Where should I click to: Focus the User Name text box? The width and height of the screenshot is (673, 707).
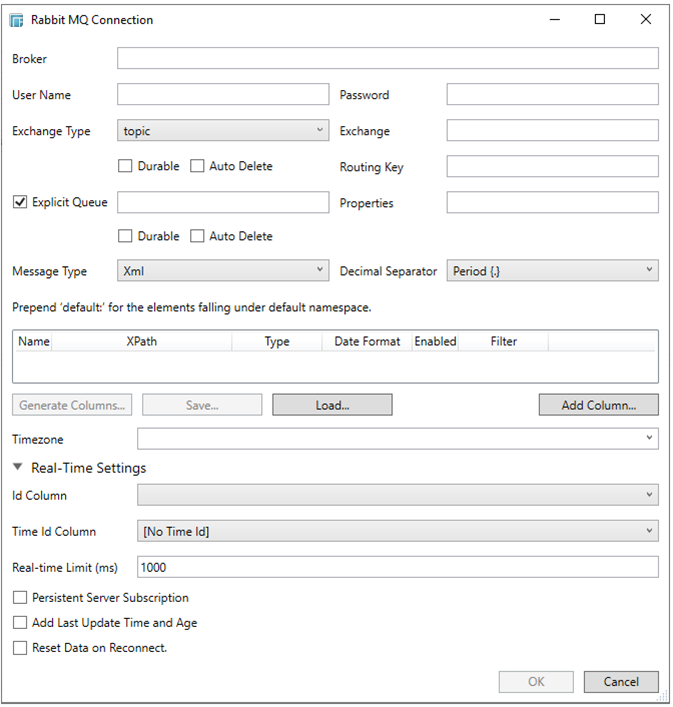point(223,94)
